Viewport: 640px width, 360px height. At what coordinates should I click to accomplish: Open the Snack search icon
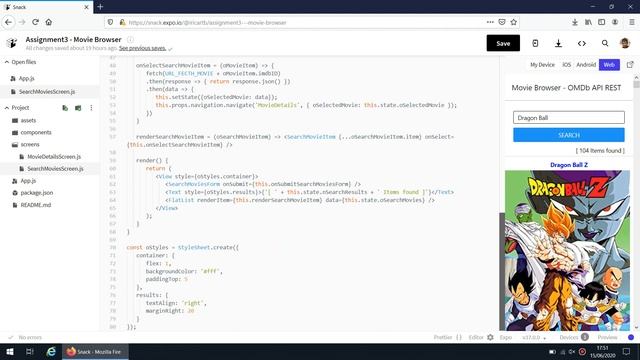coord(605,43)
